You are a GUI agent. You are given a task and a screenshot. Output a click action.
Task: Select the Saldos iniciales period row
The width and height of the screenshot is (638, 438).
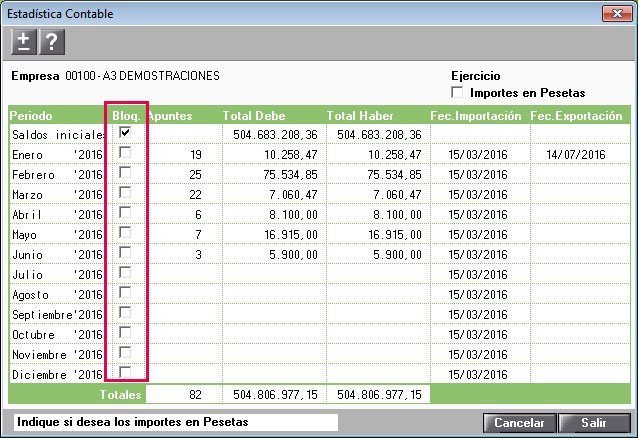(x=57, y=134)
